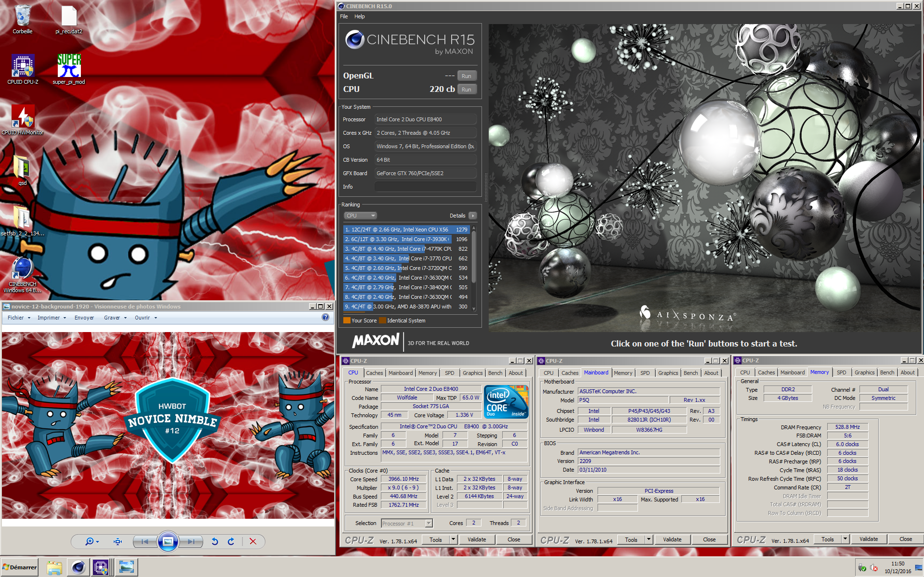Screen dimensions: 924x577
Task: Delete the photo with the red X icon
Action: click(x=253, y=541)
